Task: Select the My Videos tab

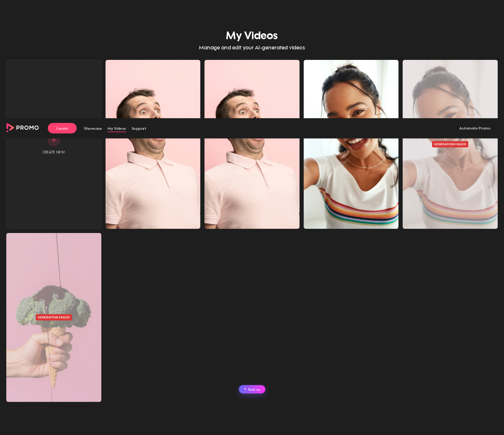Action: (117, 128)
